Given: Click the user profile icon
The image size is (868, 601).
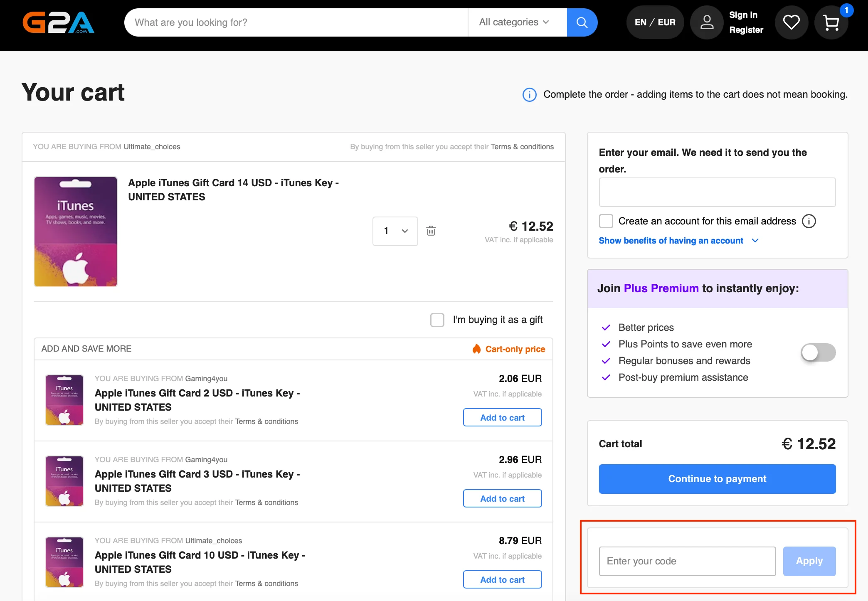Looking at the screenshot, I should coord(707,22).
